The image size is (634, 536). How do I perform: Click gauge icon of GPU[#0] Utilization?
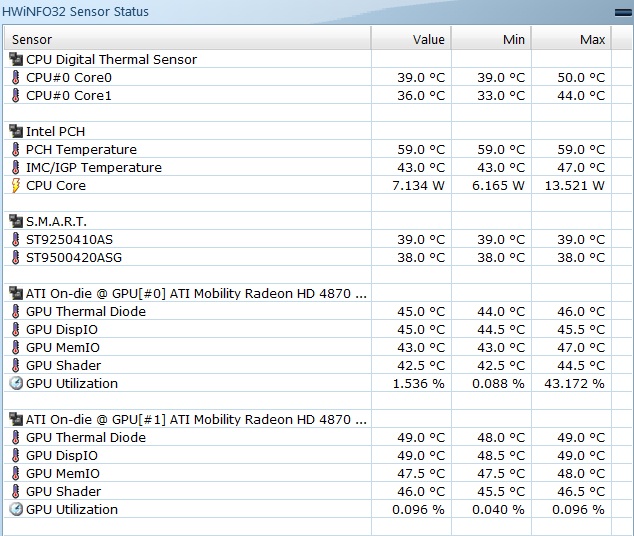coord(16,383)
